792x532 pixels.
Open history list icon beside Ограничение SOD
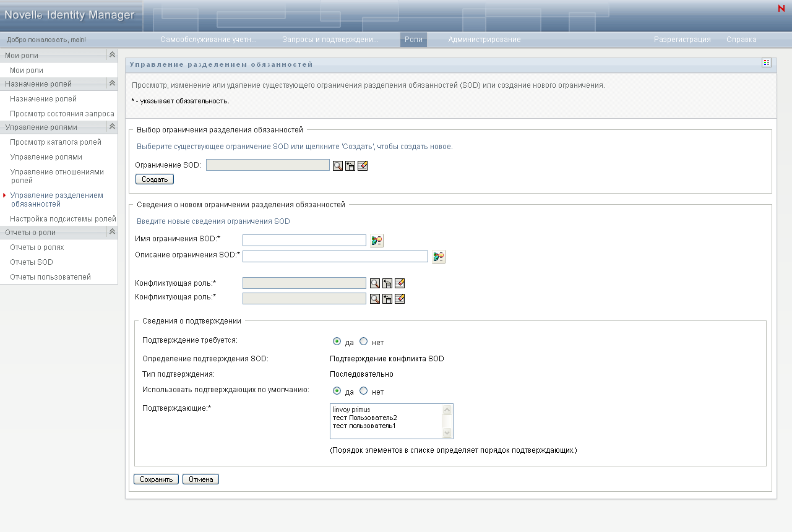(x=350, y=166)
